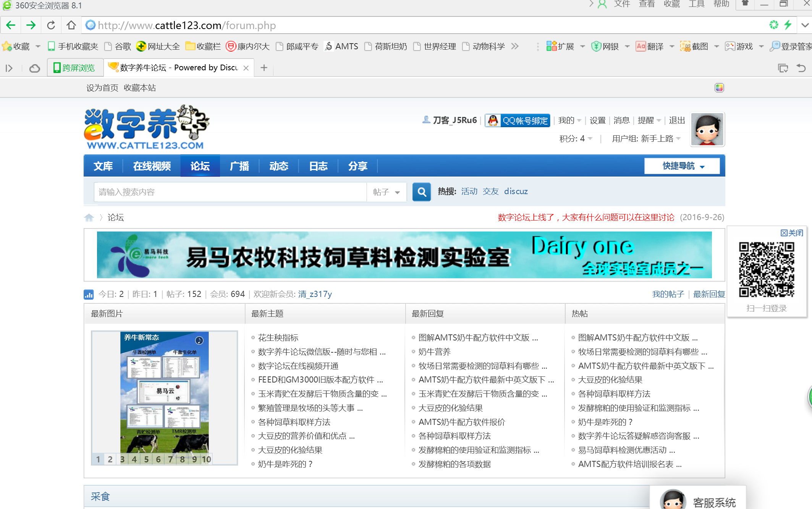Click the user avatar picture
Viewport: 812px width, 509px height.
(707, 130)
